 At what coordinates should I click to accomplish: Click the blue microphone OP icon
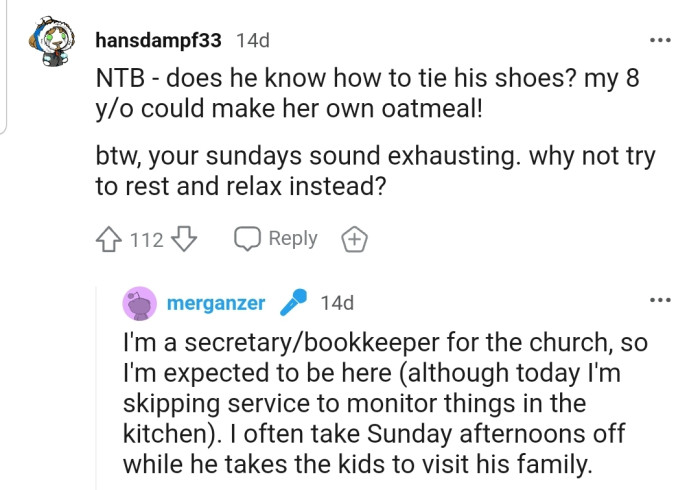click(x=292, y=302)
